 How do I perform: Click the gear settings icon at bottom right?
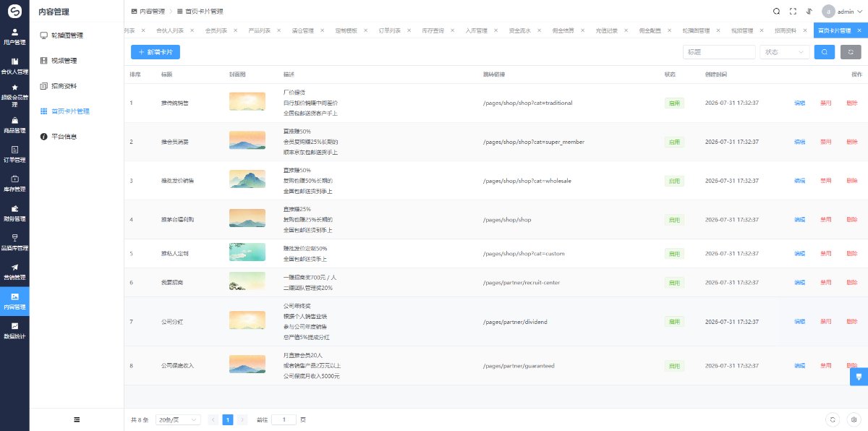point(854,419)
